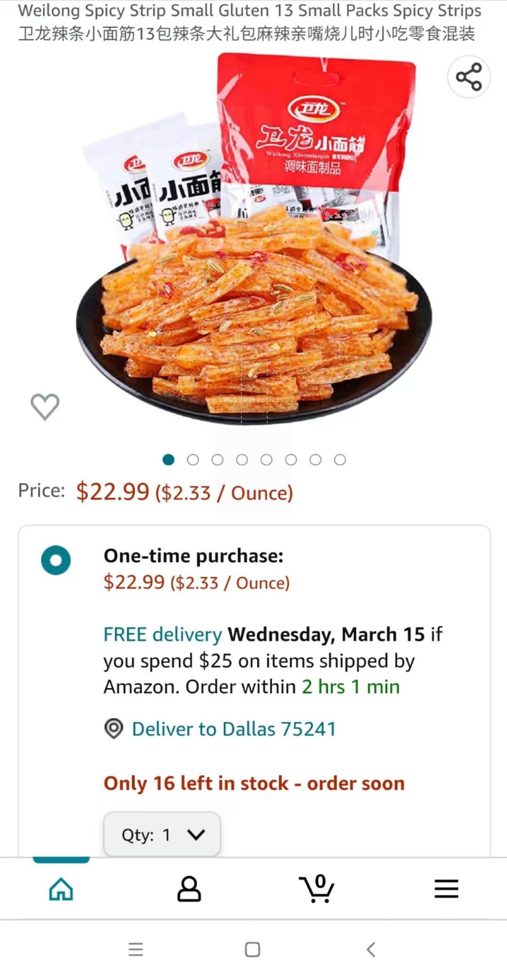This screenshot has height=980, width=507.
Task: Open the account profile icon
Action: pyautogui.click(x=189, y=889)
